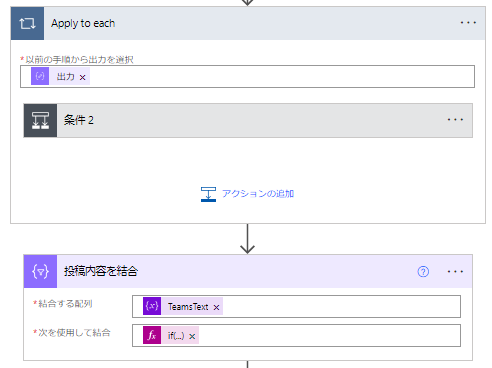492x368 pixels.
Task: Click the TeamsText variable icon
Action: click(x=152, y=306)
